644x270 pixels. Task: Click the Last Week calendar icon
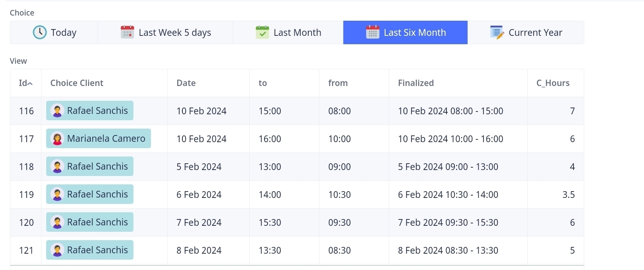[x=127, y=32]
